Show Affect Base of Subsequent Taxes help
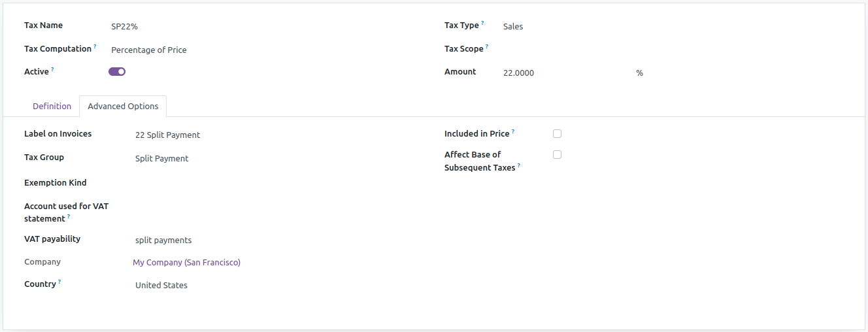Viewport: 868px width, 332px height. click(519, 165)
